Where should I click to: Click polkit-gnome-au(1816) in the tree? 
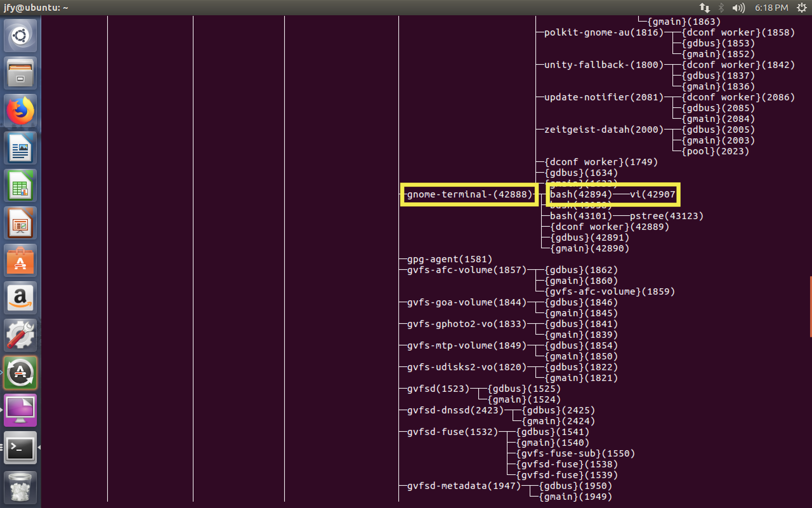tap(604, 32)
